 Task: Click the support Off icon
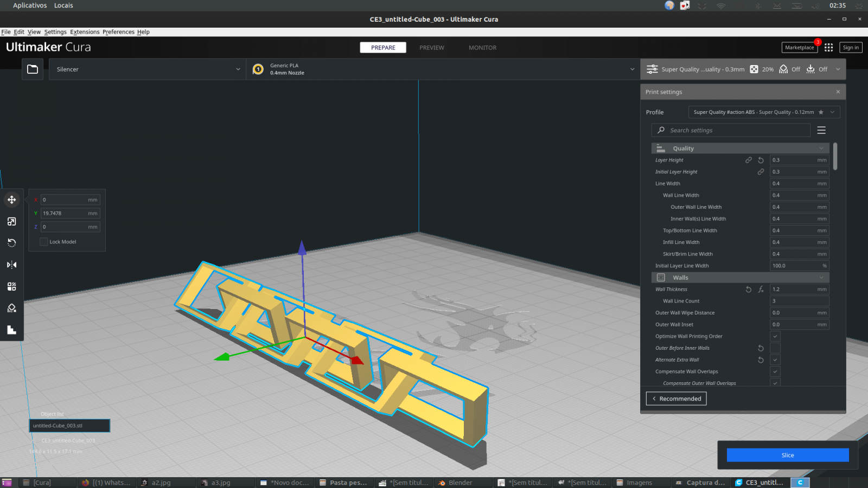coord(783,69)
